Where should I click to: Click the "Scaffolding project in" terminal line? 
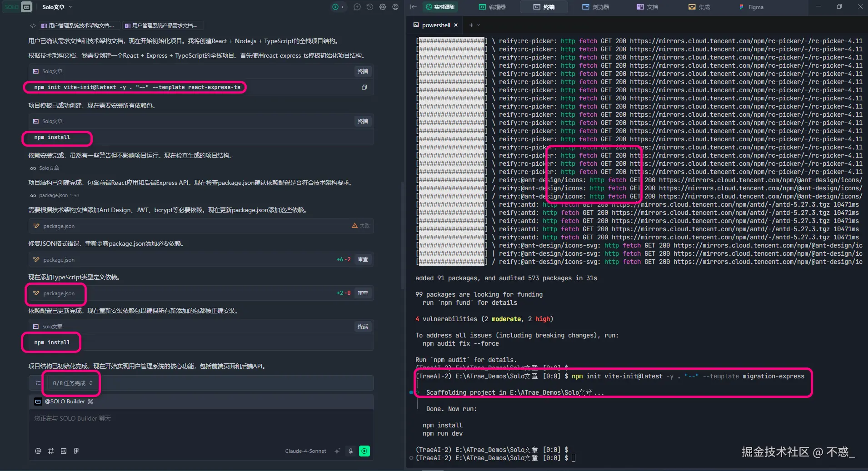point(515,392)
